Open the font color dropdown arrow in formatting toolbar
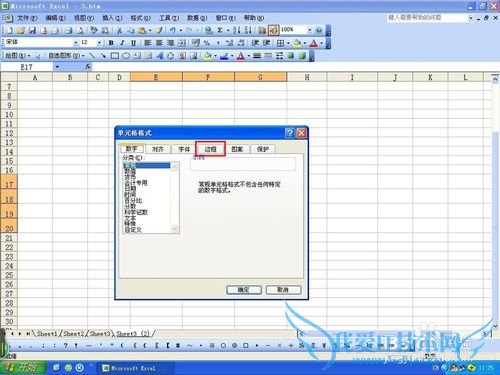The image size is (500, 375). click(x=321, y=43)
